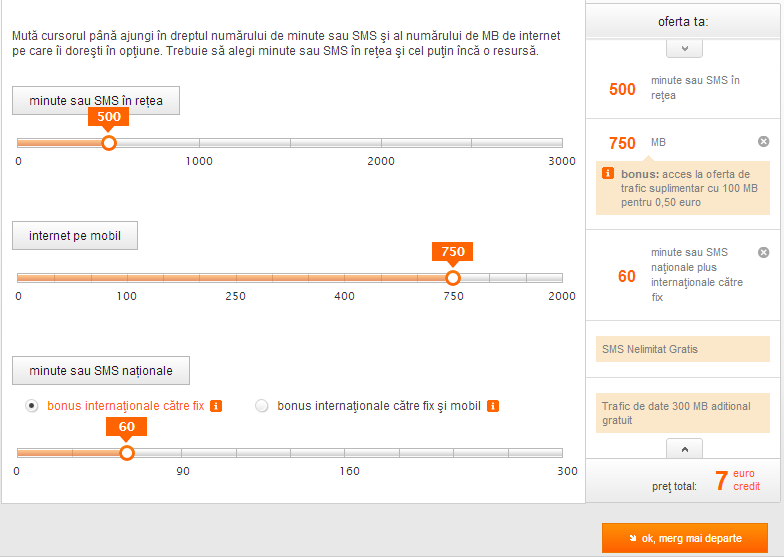Viewport: 784px width, 557px height.
Task: Select bonus internaționale către fix radio
Action: pyautogui.click(x=32, y=406)
